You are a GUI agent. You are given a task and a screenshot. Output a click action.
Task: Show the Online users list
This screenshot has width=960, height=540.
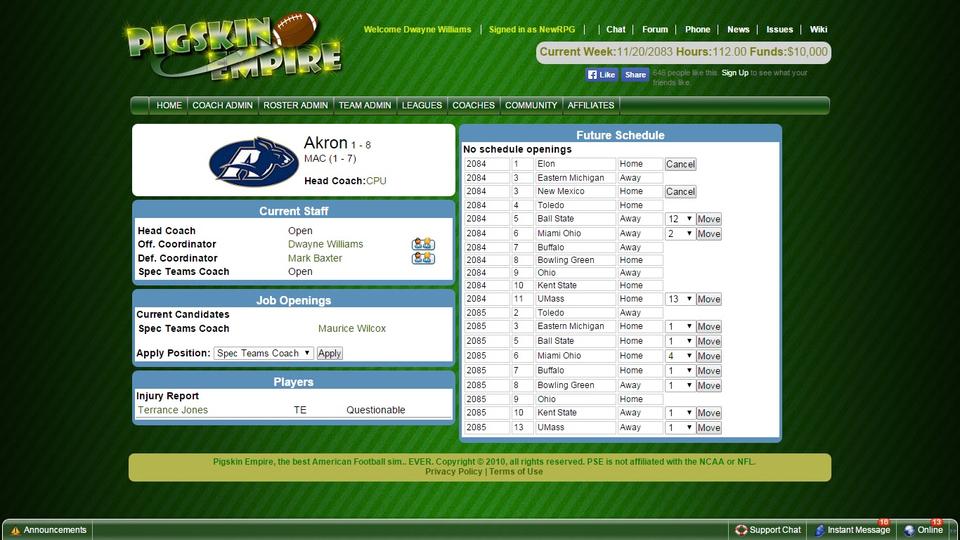pyautogui.click(x=923, y=530)
